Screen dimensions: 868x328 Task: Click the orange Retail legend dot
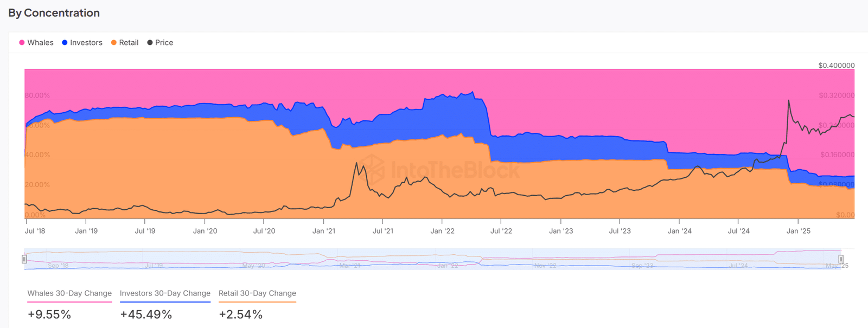tap(114, 42)
